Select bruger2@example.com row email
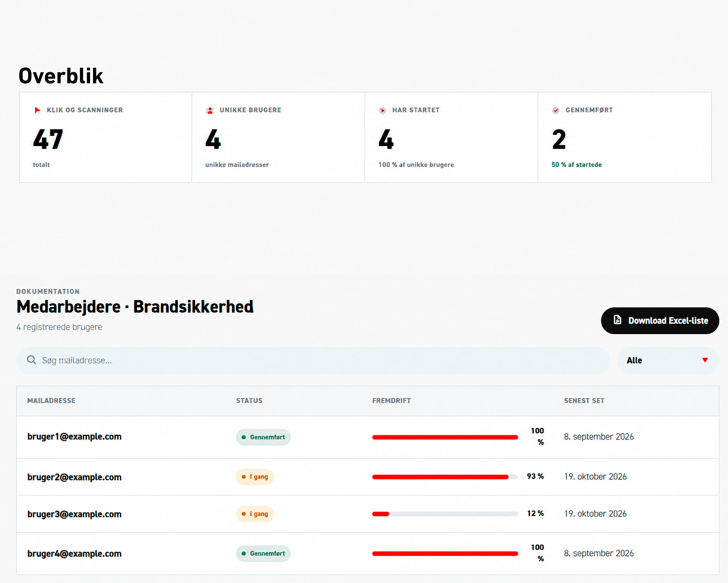 75,477
